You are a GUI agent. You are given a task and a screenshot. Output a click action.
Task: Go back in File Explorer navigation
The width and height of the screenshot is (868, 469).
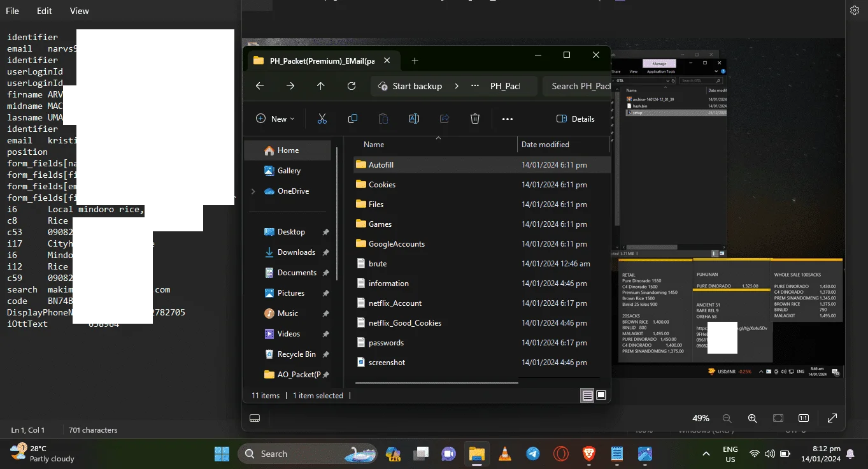click(x=259, y=86)
